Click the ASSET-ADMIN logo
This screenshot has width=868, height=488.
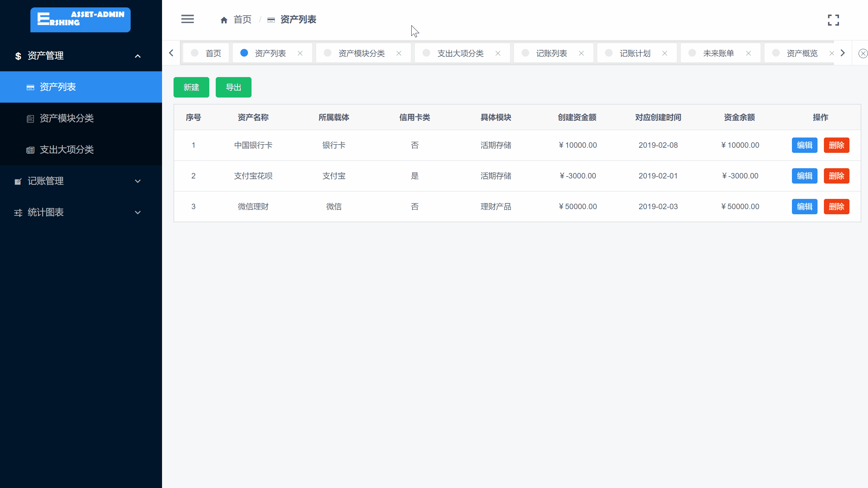81,20
